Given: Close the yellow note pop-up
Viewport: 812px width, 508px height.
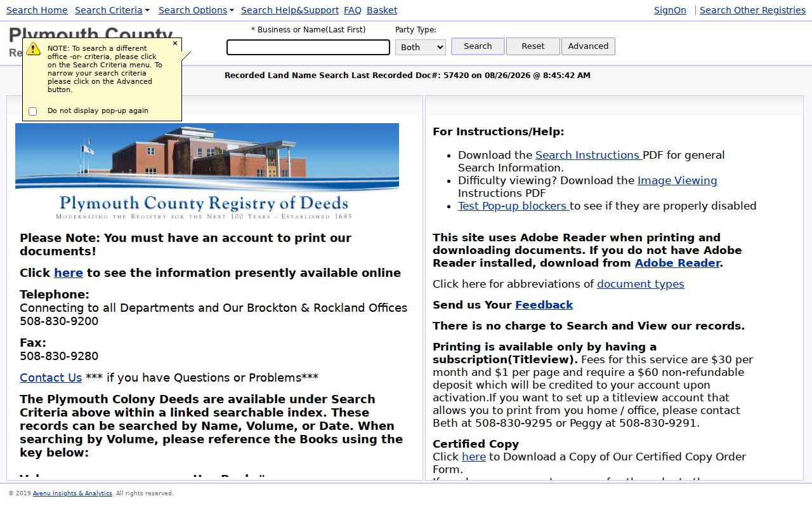Looking at the screenshot, I should click(175, 44).
